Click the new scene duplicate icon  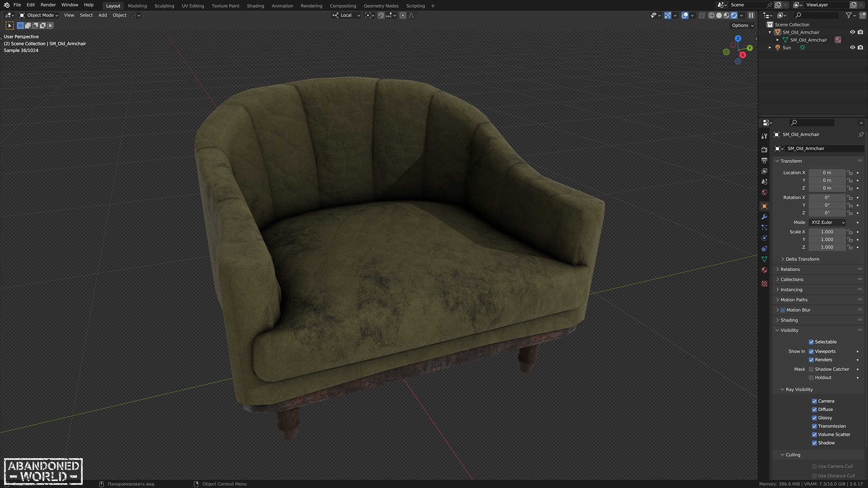click(x=778, y=5)
